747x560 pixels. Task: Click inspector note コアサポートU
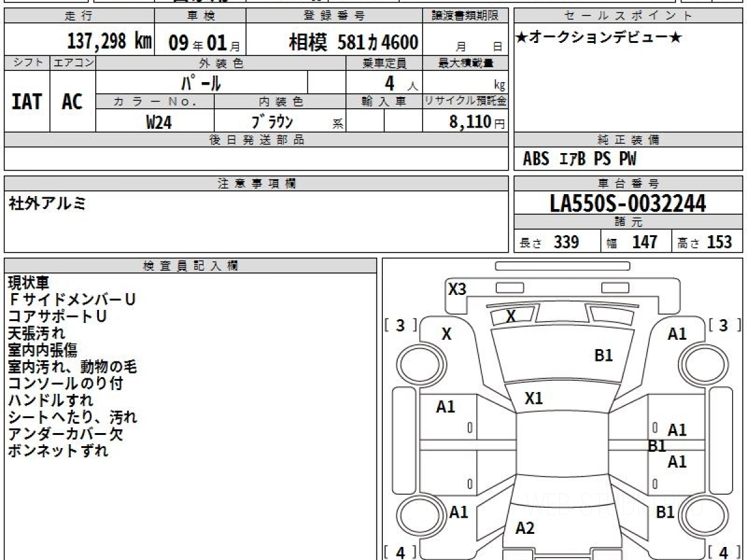coord(57,317)
